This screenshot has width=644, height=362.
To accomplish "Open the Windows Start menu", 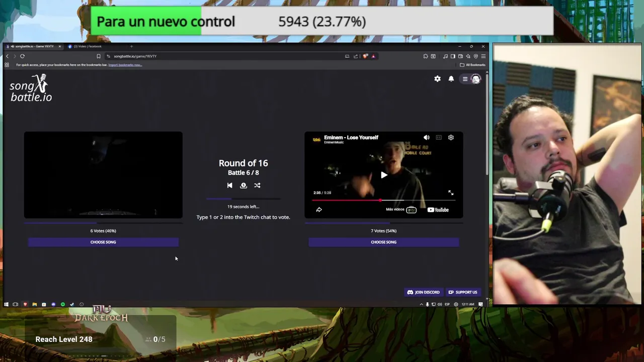I will (x=6, y=304).
